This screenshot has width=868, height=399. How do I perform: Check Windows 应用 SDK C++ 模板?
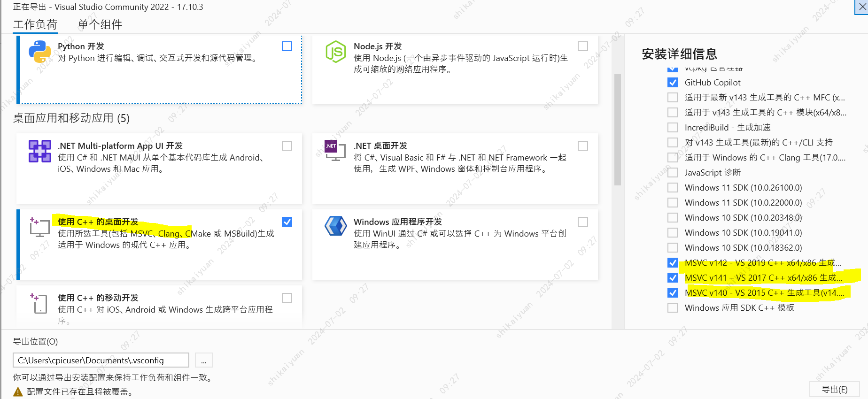(673, 308)
